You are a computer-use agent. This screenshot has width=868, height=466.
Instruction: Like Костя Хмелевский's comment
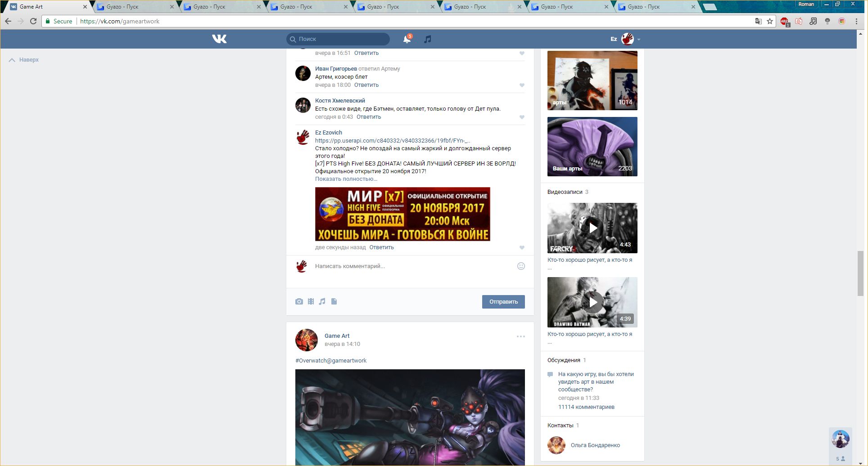522,117
